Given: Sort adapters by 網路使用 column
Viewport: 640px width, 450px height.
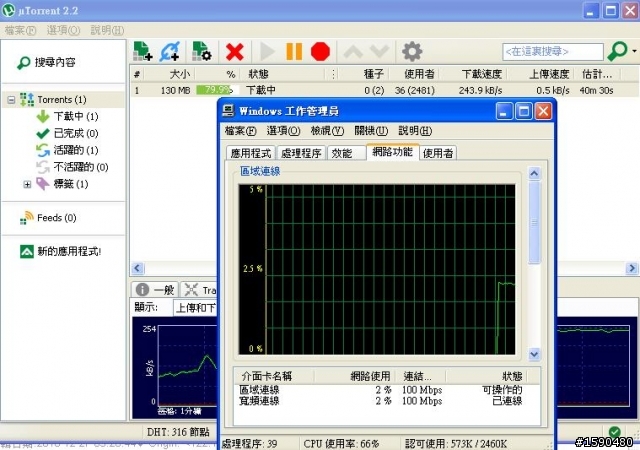Looking at the screenshot, I should (x=355, y=376).
